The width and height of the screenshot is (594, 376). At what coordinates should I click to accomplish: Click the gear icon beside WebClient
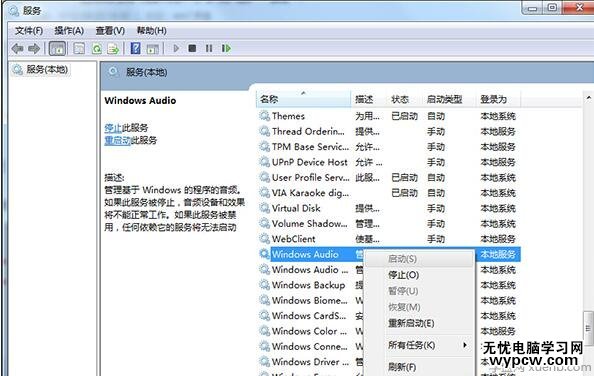264,238
